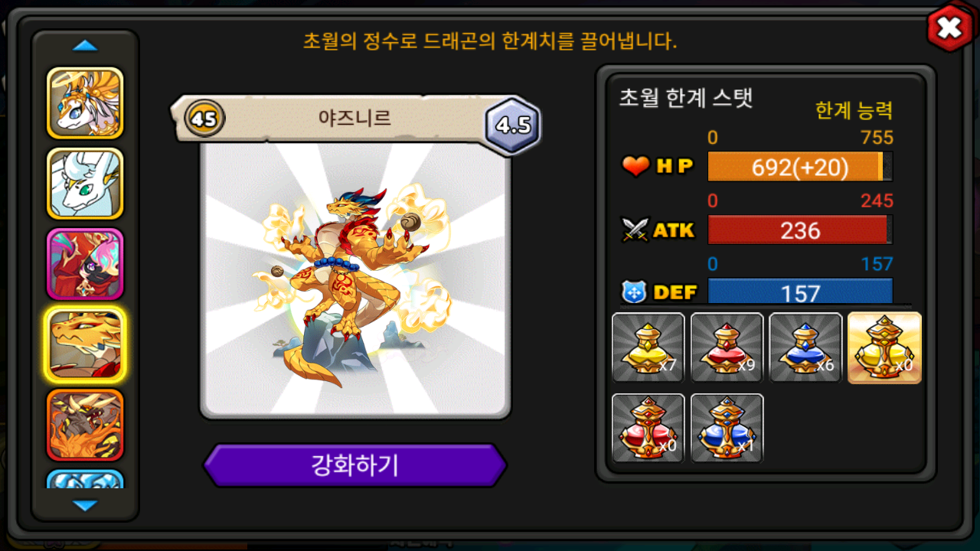Select the large blue potion x1

(x=727, y=428)
